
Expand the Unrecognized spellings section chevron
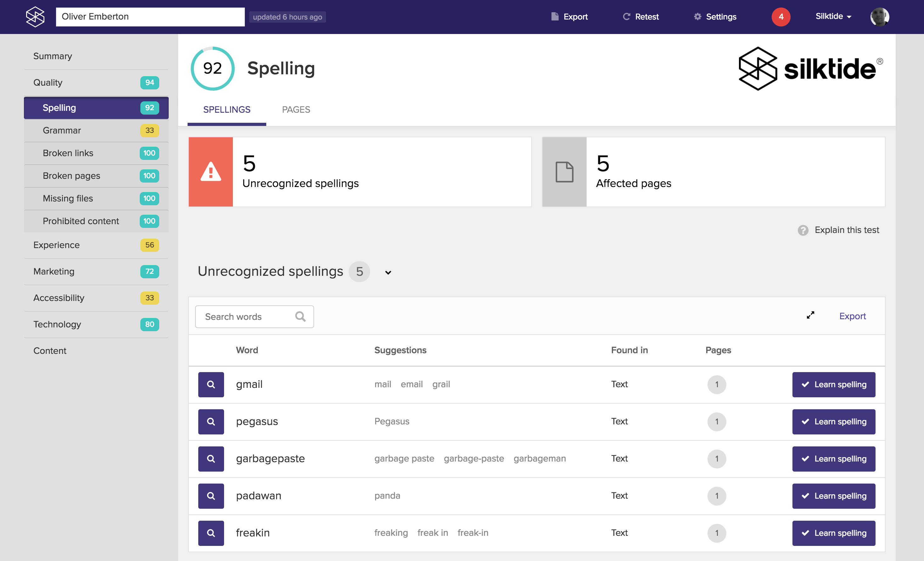click(x=388, y=272)
